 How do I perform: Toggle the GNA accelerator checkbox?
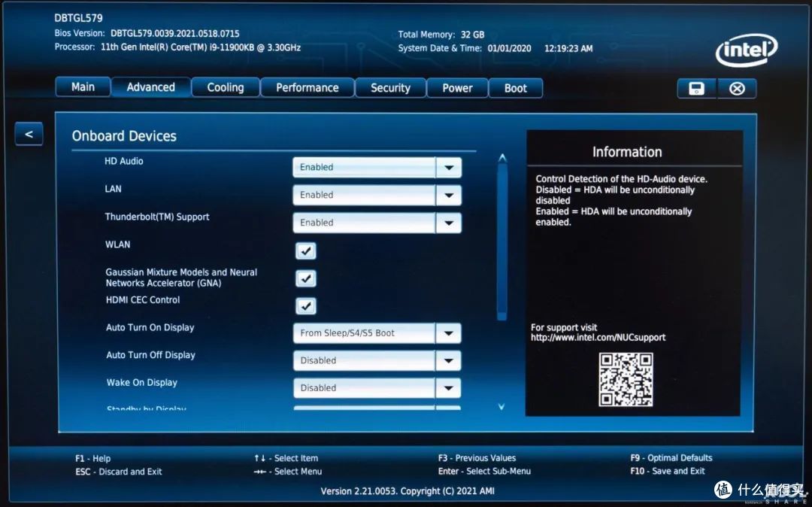click(x=306, y=278)
